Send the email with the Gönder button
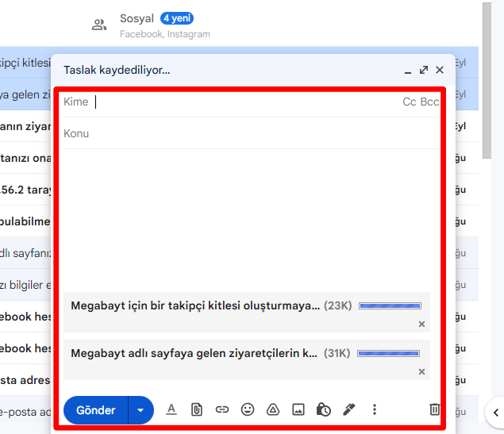This screenshot has height=434, width=504. (x=96, y=410)
